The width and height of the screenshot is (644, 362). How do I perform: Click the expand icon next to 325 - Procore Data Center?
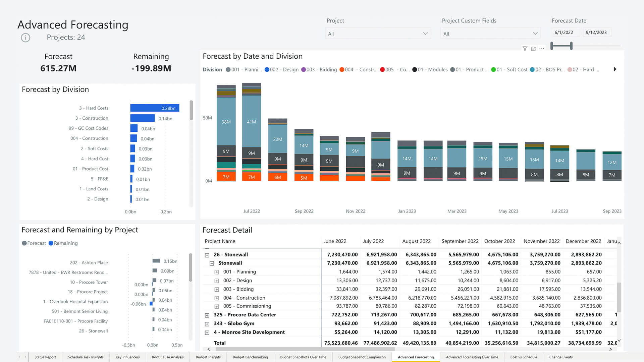point(208,315)
